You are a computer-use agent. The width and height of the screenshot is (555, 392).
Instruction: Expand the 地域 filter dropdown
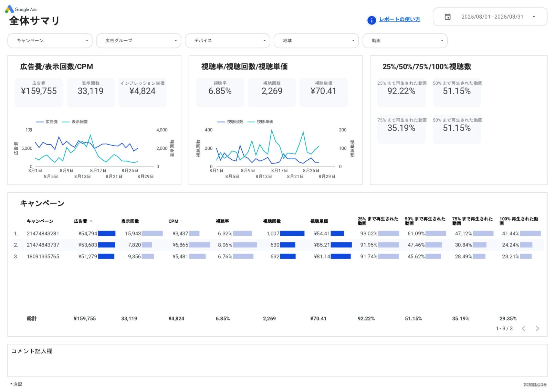click(x=316, y=41)
